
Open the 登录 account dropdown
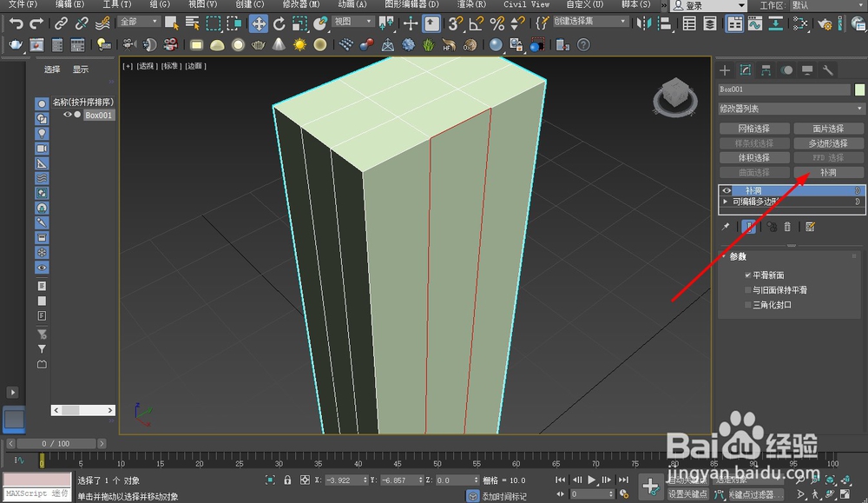709,5
